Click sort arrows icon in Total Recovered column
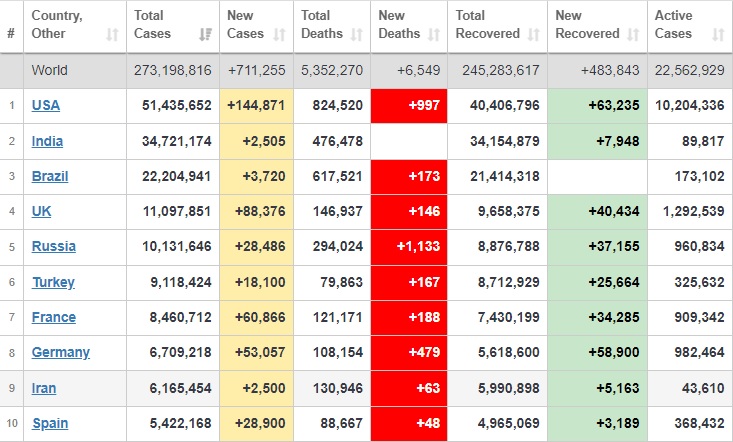The width and height of the screenshot is (733, 442). (x=535, y=34)
